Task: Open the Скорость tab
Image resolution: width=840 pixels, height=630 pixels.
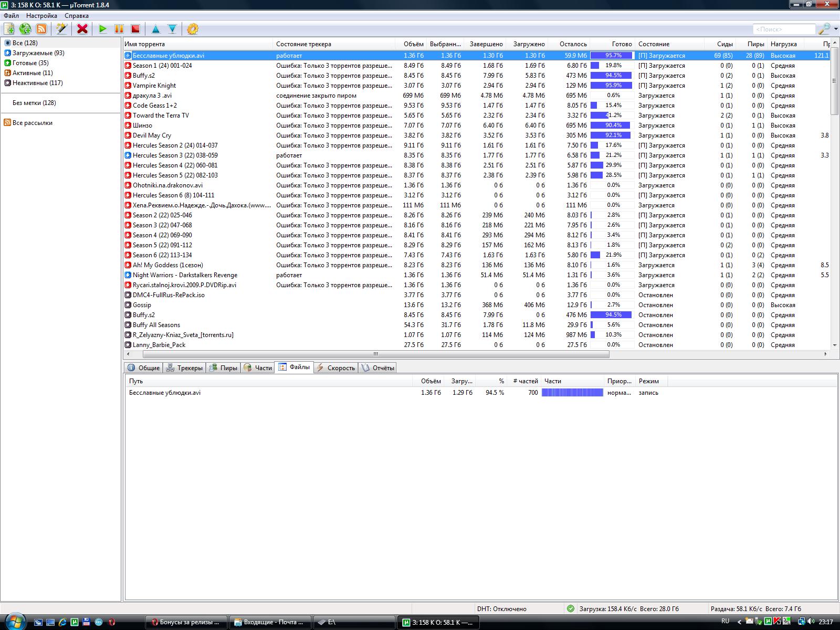Action: [x=336, y=368]
